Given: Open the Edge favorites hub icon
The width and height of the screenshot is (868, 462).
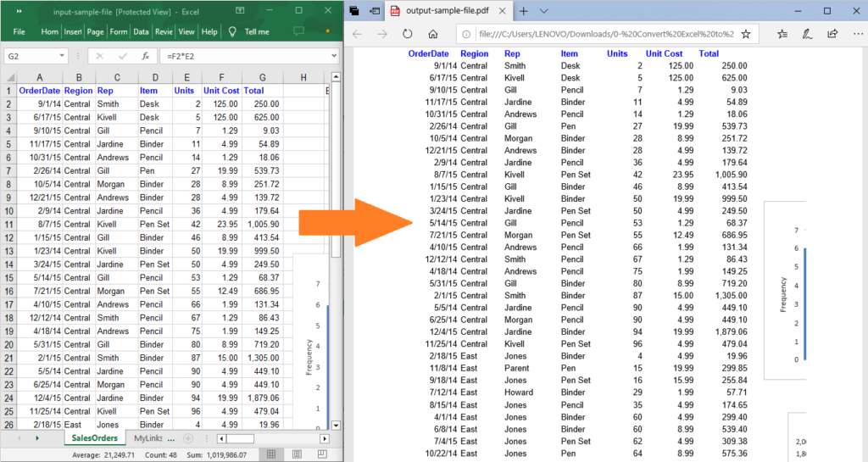Looking at the screenshot, I should 782,34.
